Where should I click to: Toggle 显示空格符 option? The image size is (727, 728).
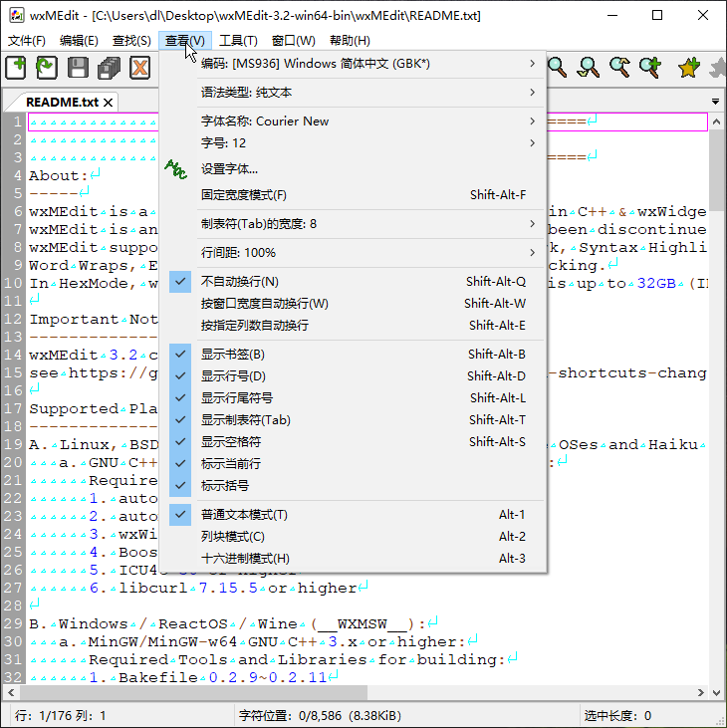point(352,441)
